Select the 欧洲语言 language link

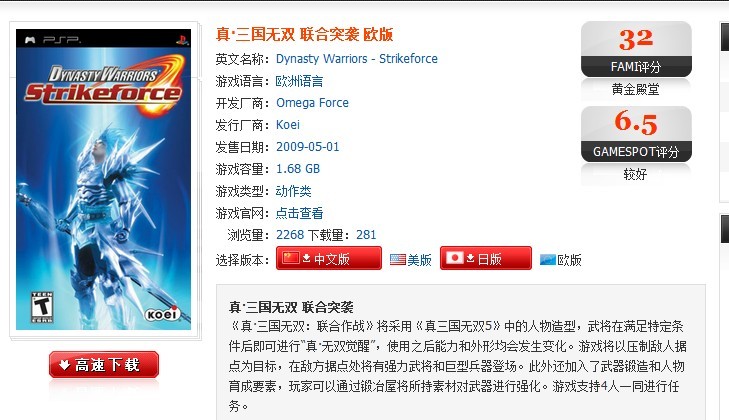(x=299, y=81)
